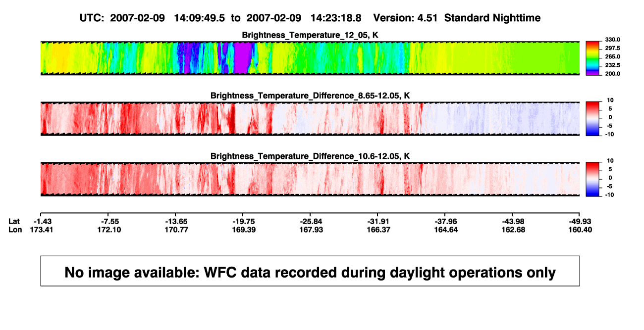Click the 'Brightness_Temperature_Difference_8.65-12.05, K' title
644x330 pixels.
tap(310, 95)
